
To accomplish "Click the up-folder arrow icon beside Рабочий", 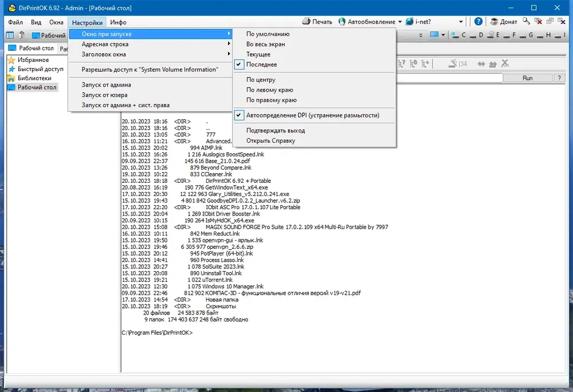I will point(21,35).
